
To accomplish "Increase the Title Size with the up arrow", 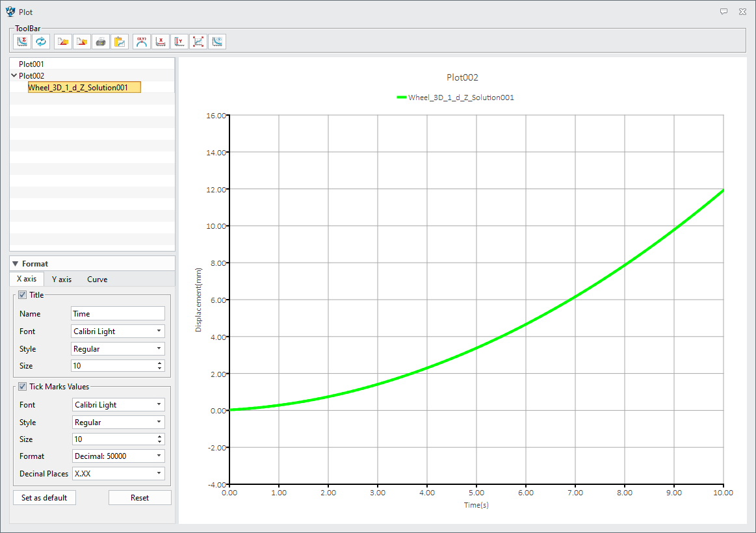I will (x=160, y=363).
